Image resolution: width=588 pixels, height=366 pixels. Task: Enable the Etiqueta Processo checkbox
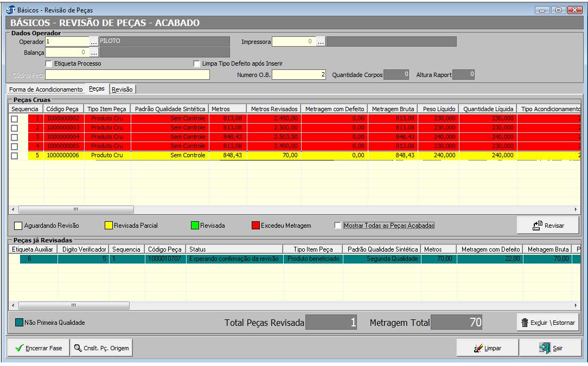(x=49, y=63)
